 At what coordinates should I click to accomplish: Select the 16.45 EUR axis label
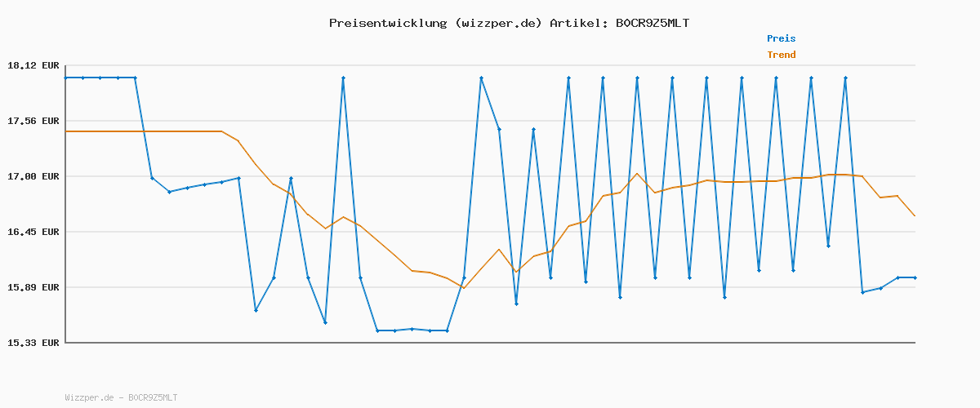coord(33,232)
